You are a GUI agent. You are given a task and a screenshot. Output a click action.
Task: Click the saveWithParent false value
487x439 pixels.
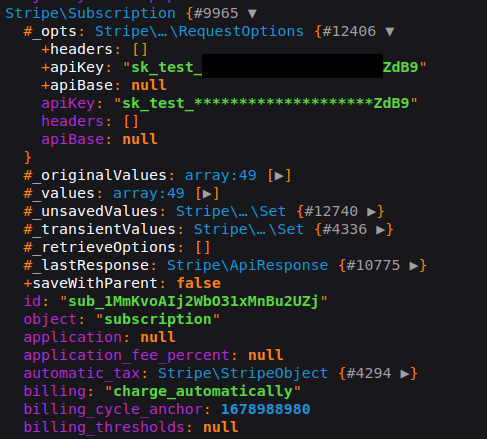pyautogui.click(x=198, y=284)
